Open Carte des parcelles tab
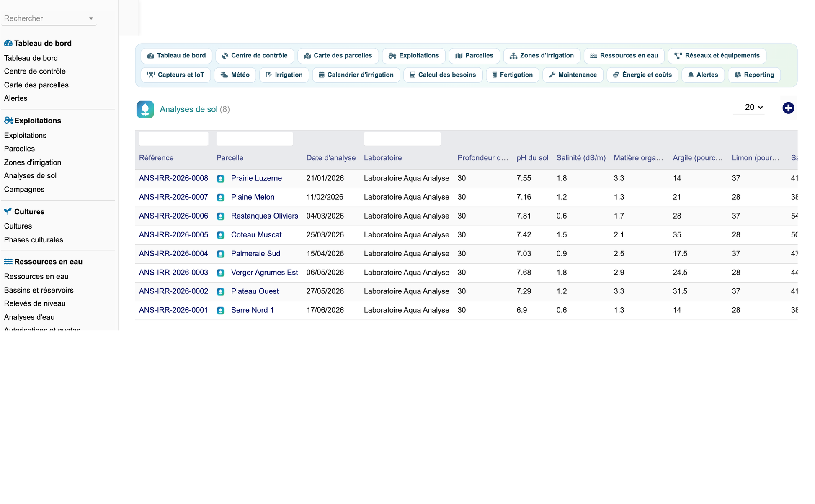The height and width of the screenshot is (504, 815). click(x=338, y=56)
